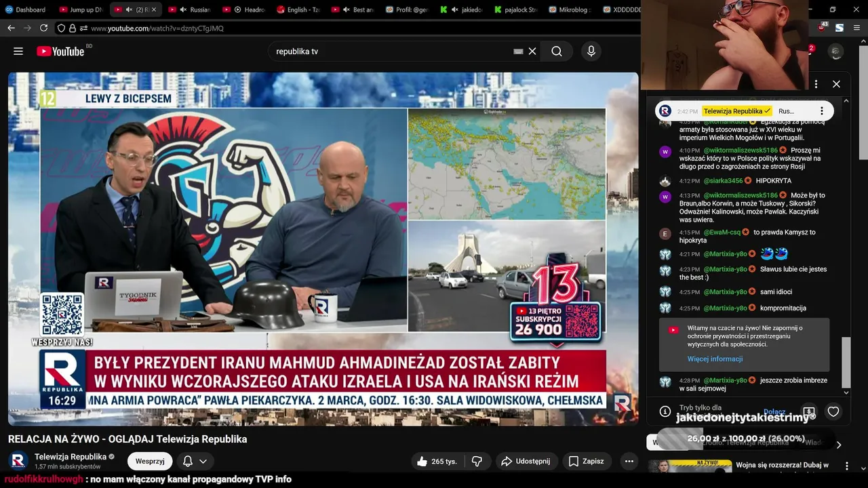Click the Udostępnij share button
This screenshot has height=488, width=868.
tap(525, 461)
